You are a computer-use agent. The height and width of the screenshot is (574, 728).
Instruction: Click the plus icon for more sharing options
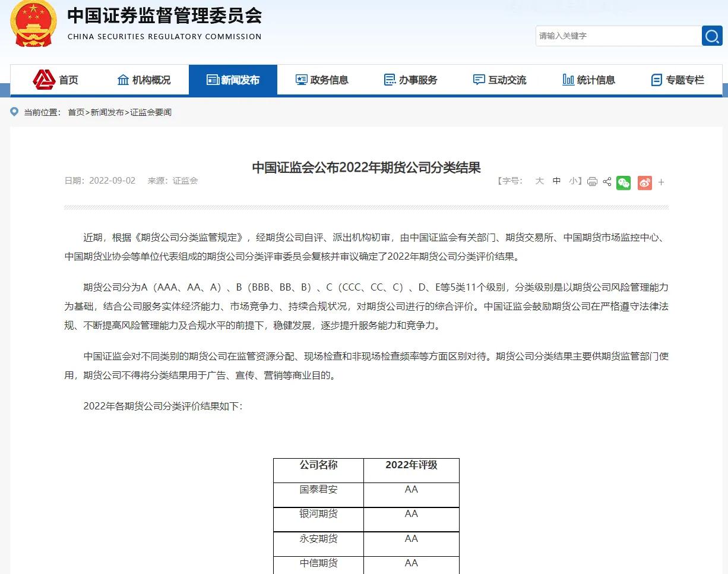(661, 182)
